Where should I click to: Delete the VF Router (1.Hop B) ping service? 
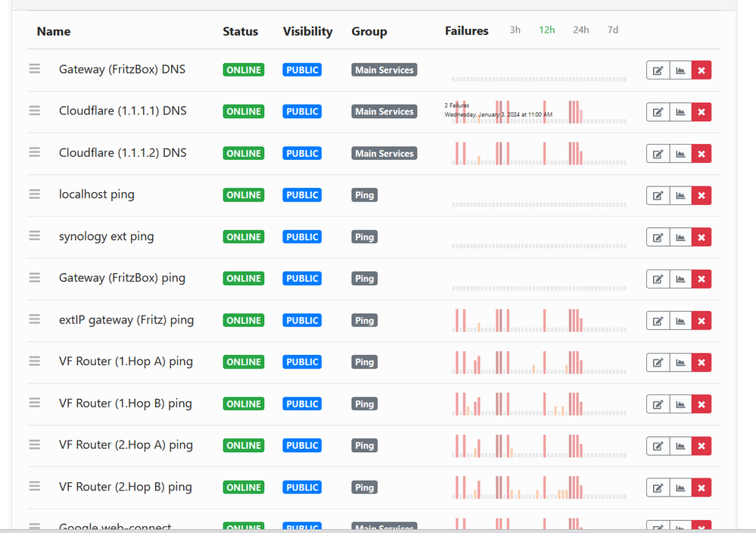point(702,404)
